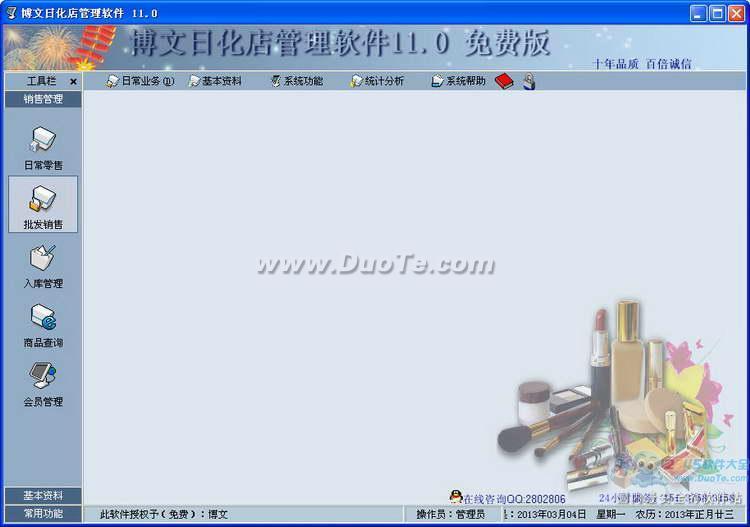Click the 在线咨询QQ:2802806 link

(514, 498)
